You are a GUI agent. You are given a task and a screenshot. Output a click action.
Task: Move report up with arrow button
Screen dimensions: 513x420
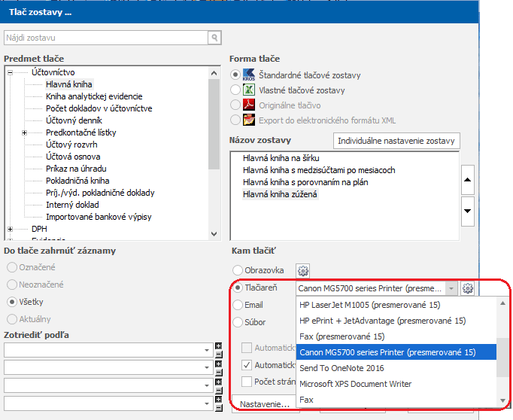pos(467,181)
